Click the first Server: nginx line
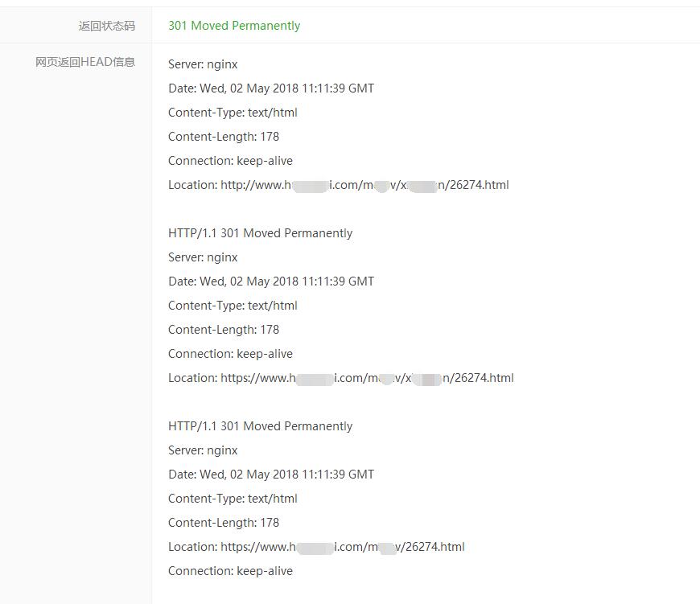This screenshot has width=700, height=604. pyautogui.click(x=203, y=64)
